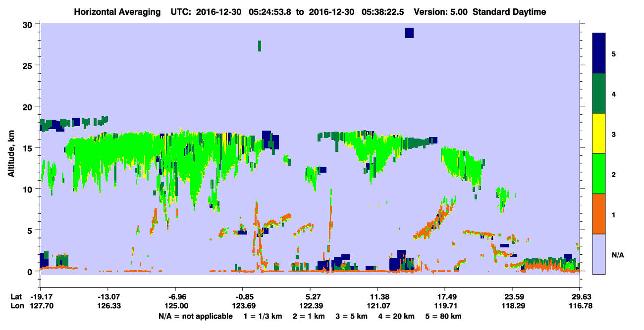Click the bright green level 2 color swatch
The width and height of the screenshot is (644, 330).
click(599, 174)
